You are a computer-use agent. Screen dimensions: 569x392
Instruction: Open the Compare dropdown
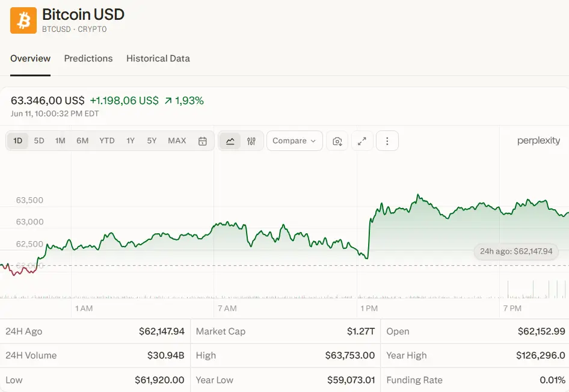click(x=295, y=141)
